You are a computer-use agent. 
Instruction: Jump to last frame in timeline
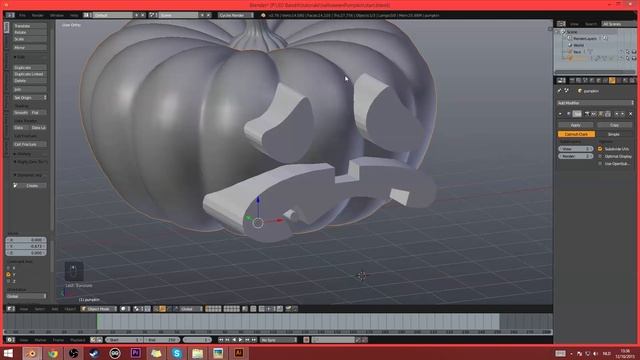pyautogui.click(x=253, y=340)
